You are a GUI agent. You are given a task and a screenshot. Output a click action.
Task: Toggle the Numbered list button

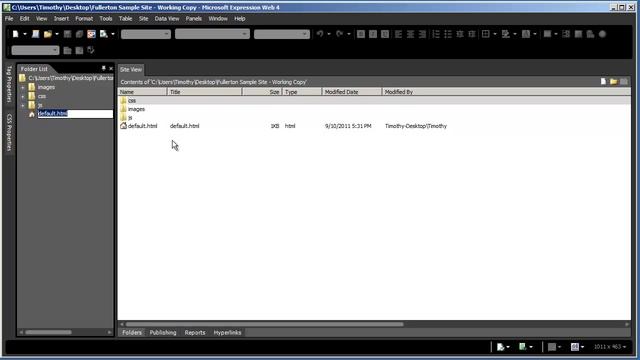pos(436,34)
